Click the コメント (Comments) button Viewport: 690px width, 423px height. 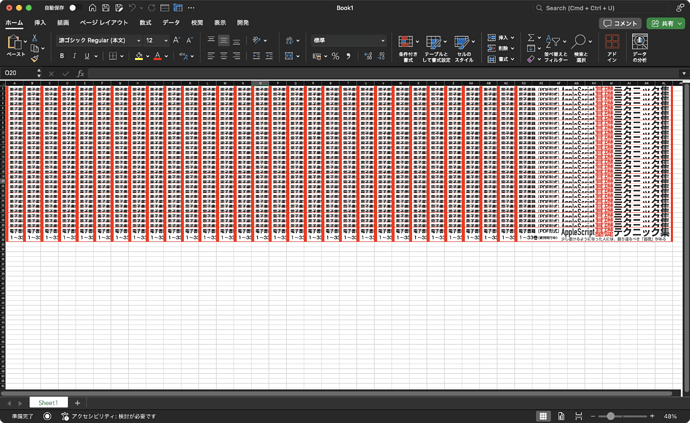pyautogui.click(x=620, y=23)
